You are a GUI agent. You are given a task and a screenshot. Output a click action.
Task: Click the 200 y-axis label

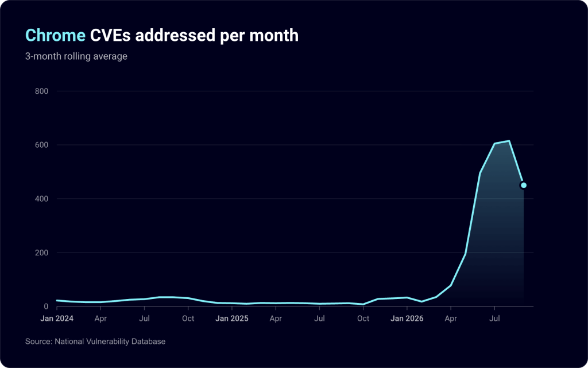click(x=42, y=253)
